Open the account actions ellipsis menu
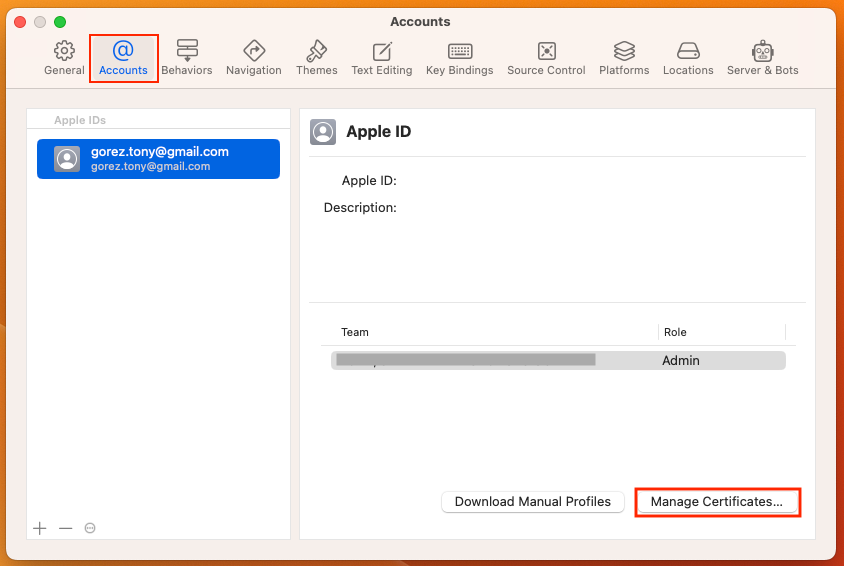The image size is (844, 566). tap(90, 528)
